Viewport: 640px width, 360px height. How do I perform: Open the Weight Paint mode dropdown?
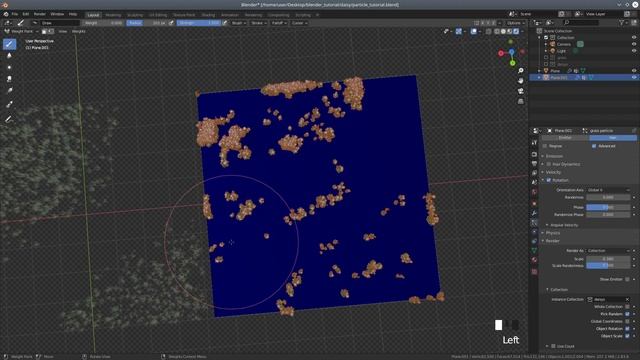pyautogui.click(x=21, y=31)
